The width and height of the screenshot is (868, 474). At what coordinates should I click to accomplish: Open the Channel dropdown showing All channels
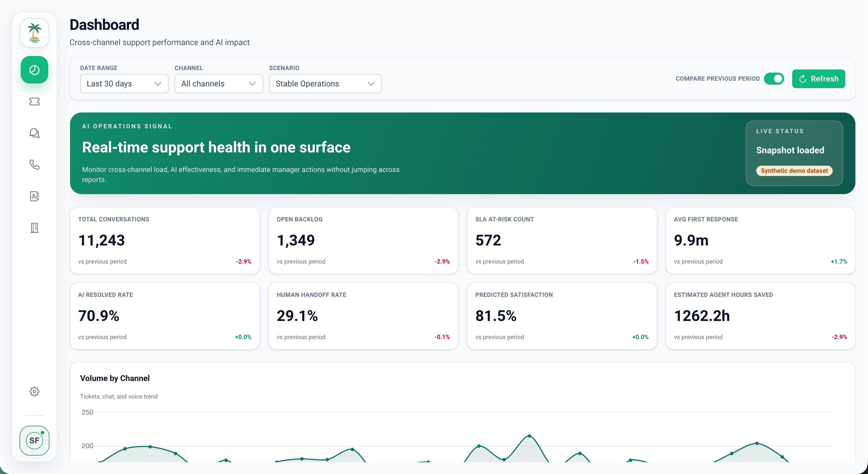tap(219, 84)
